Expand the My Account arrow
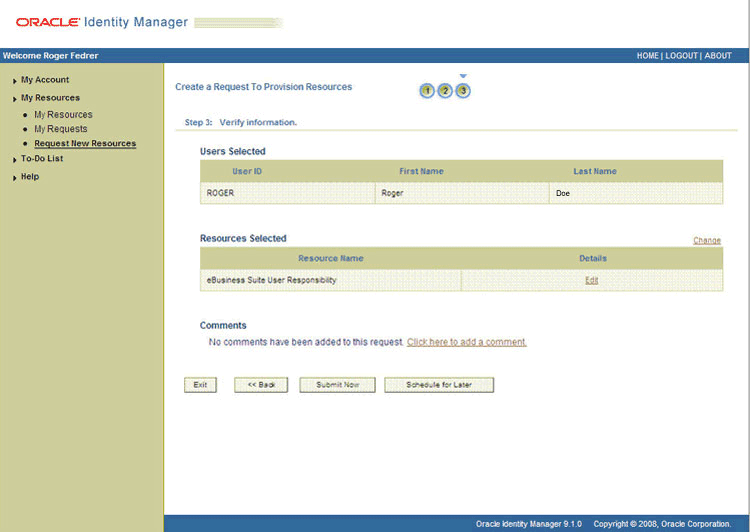The width and height of the screenshot is (750, 532). click(15, 81)
